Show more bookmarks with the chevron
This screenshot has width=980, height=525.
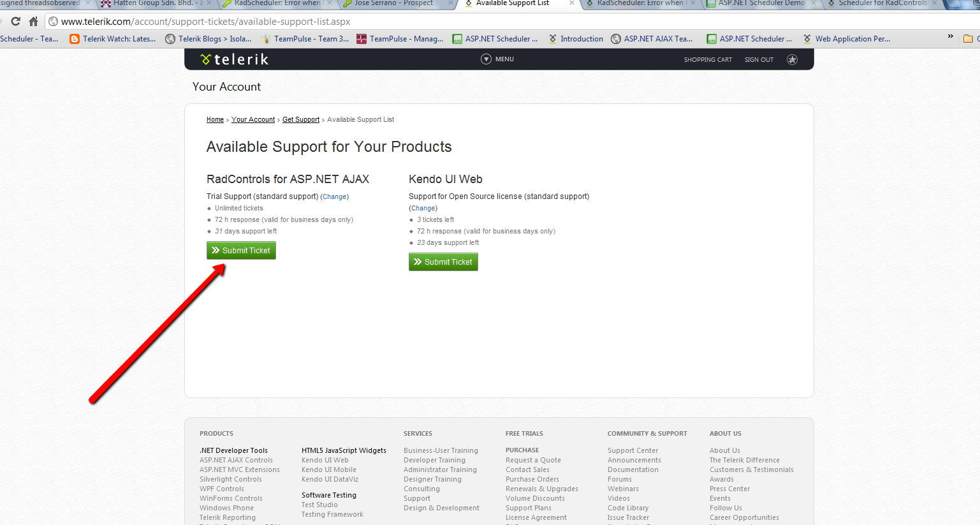pos(950,37)
